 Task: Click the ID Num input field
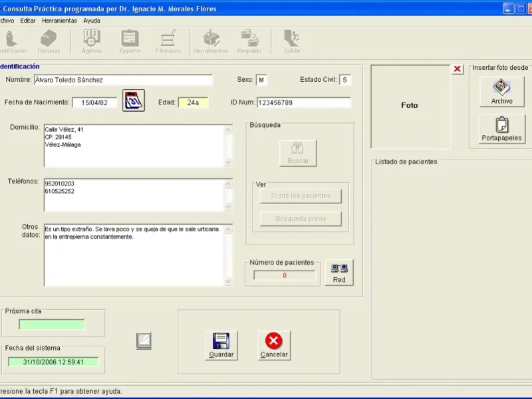(x=303, y=102)
